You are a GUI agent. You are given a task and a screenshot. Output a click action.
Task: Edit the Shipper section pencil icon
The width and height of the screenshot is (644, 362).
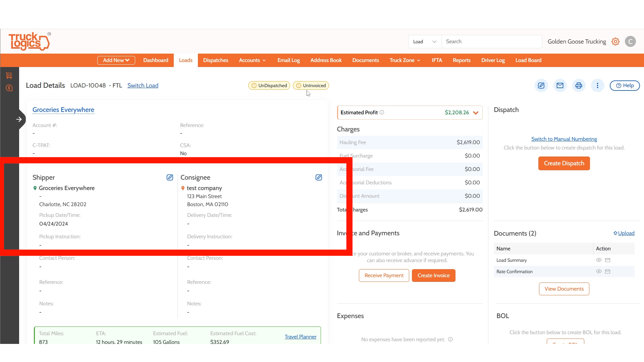click(170, 177)
